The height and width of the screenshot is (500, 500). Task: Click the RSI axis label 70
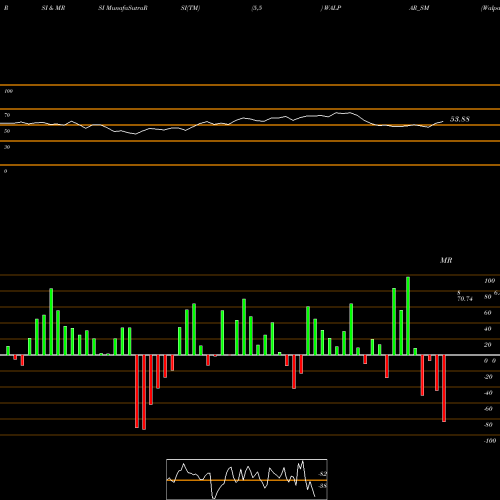click(7, 115)
